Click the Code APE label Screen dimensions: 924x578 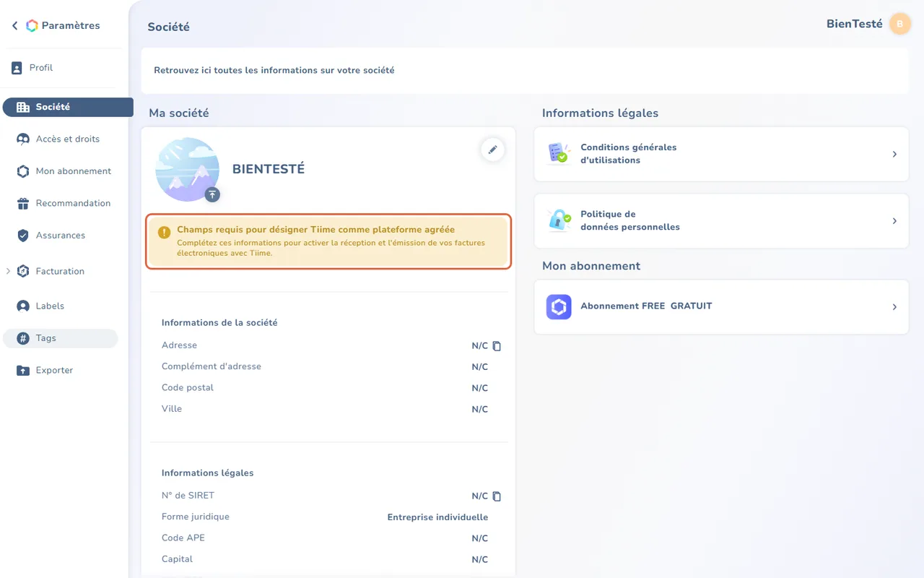tap(183, 538)
